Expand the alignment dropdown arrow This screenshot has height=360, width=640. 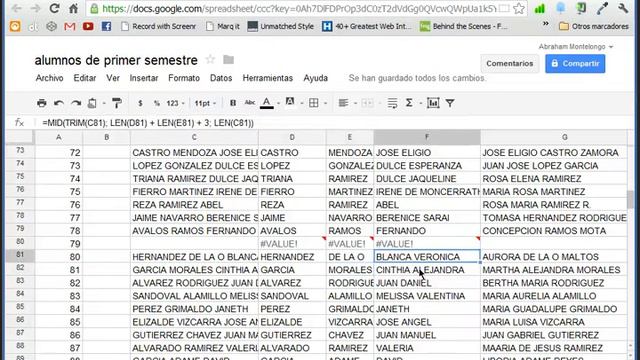(x=355, y=103)
